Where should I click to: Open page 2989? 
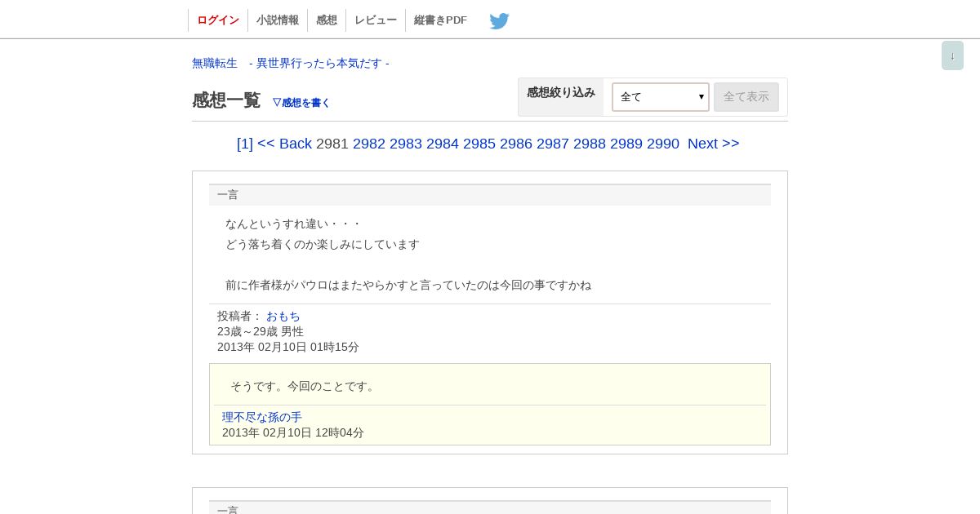(x=626, y=144)
